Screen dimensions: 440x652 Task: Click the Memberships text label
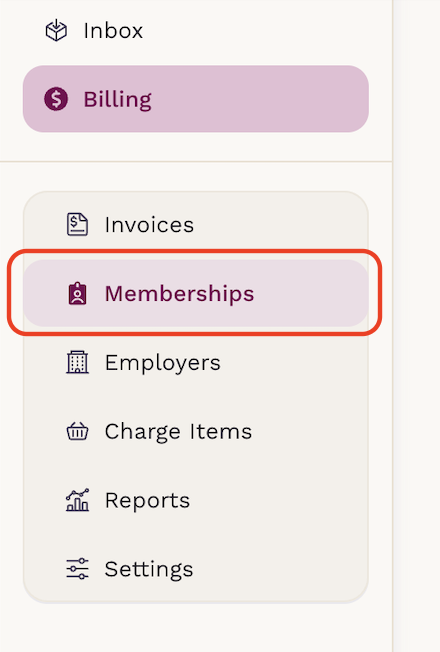click(179, 294)
